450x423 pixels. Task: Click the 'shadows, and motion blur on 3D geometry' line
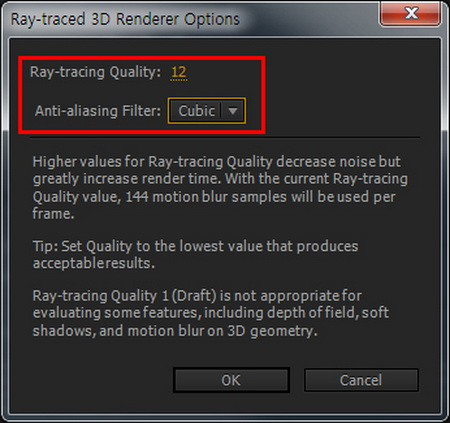(175, 331)
